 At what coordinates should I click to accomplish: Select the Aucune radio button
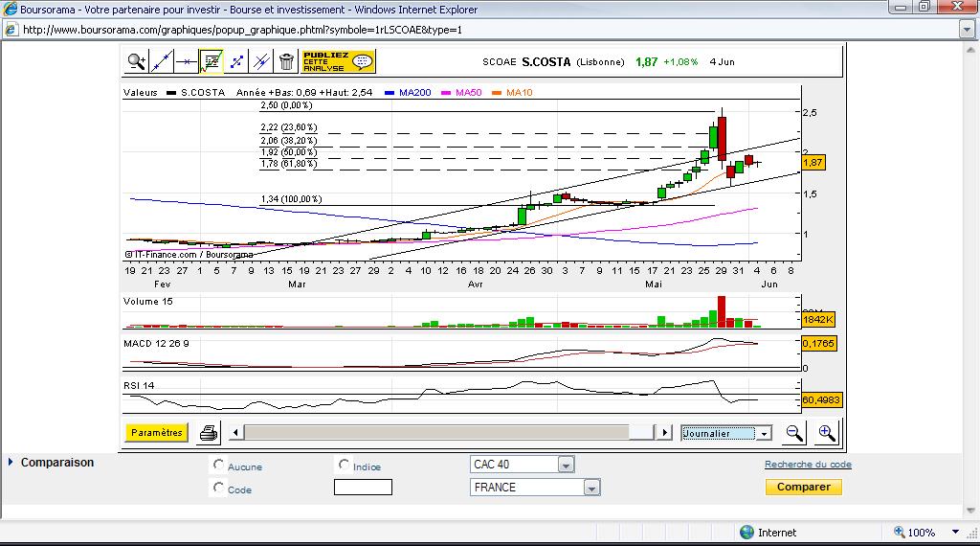[218, 464]
